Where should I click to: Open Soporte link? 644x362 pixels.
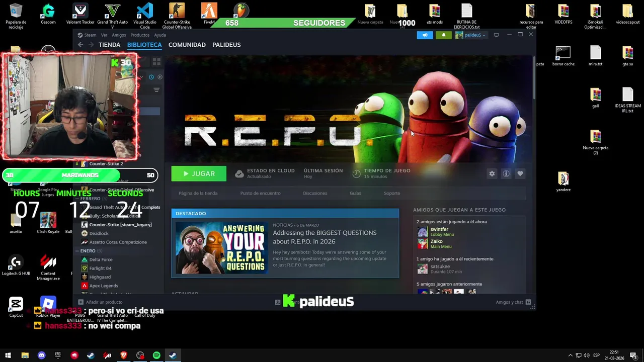[x=392, y=193]
